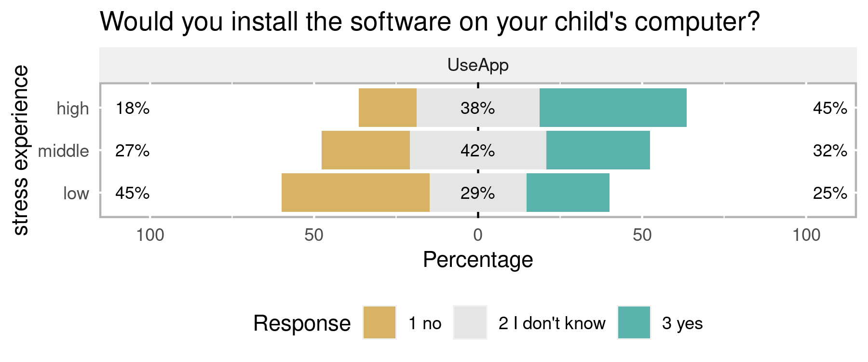Click the gray 'I don't know' legend swatch
This screenshot has height=362, width=868.
point(470,322)
